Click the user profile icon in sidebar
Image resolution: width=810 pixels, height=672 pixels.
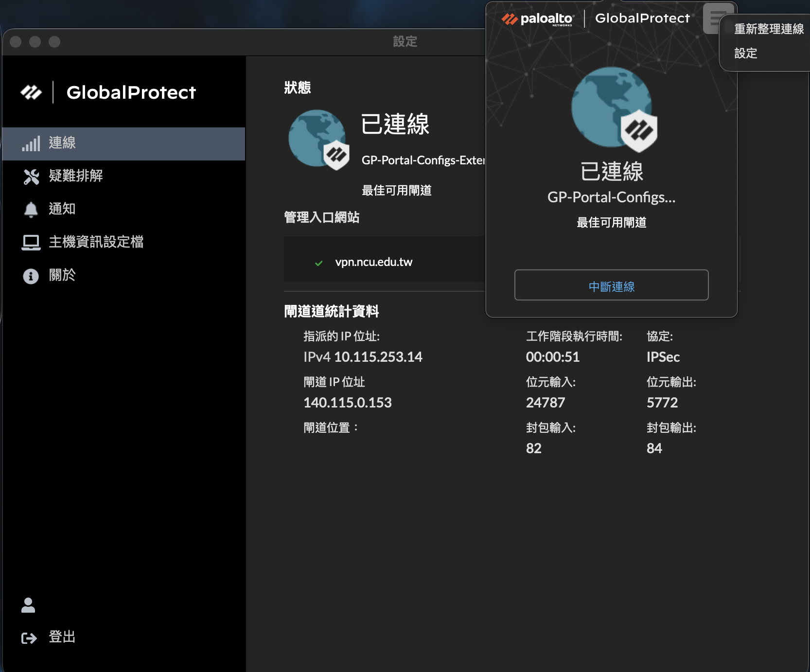[x=28, y=605]
